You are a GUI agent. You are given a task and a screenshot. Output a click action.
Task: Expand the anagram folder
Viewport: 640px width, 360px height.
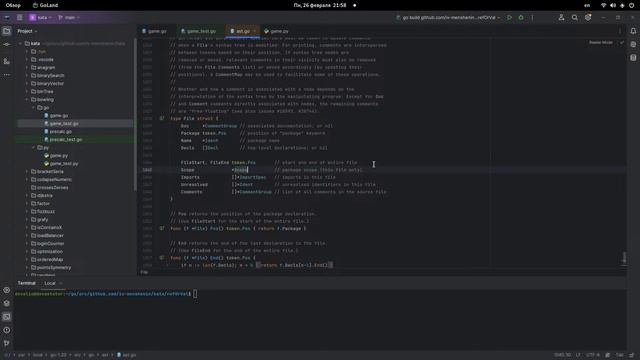pyautogui.click(x=27, y=67)
